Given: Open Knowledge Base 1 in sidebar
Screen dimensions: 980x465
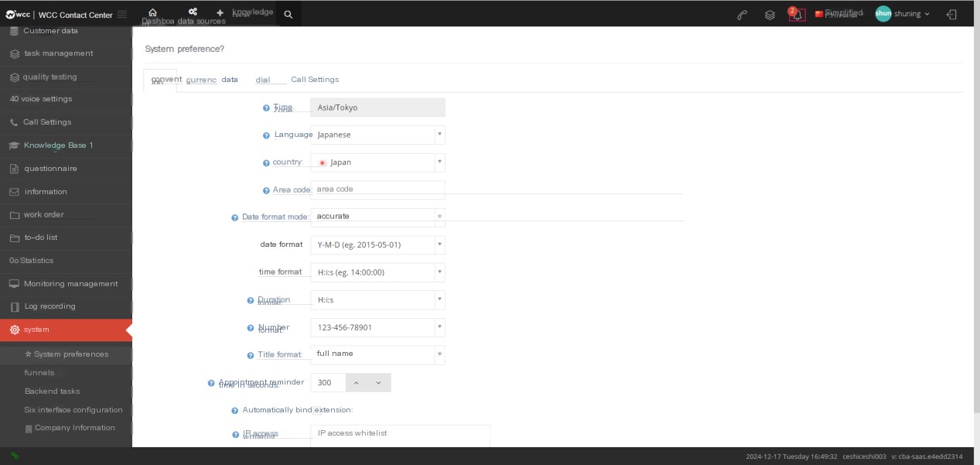Looking at the screenshot, I should click(x=66, y=145).
